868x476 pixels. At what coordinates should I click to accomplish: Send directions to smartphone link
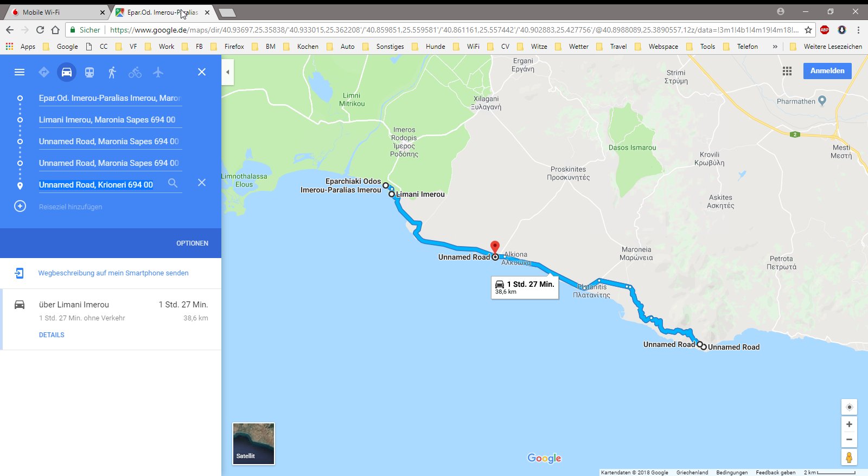point(113,273)
